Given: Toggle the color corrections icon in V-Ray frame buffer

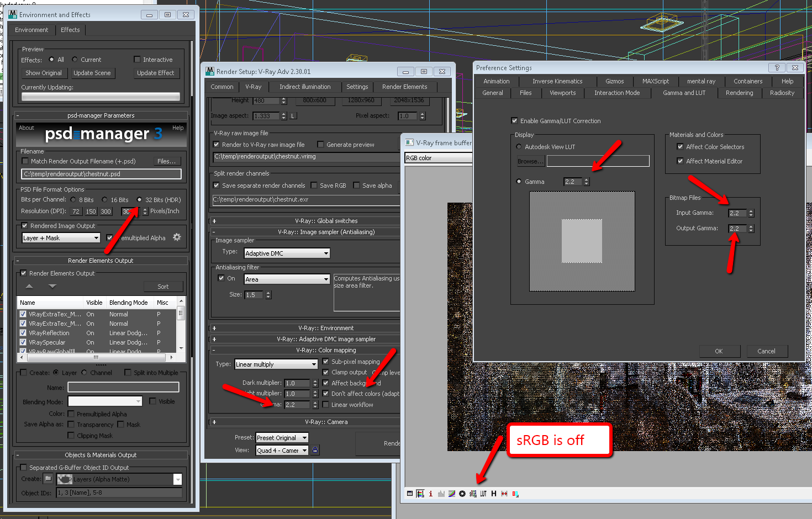Looking at the screenshot, I should pos(420,494).
